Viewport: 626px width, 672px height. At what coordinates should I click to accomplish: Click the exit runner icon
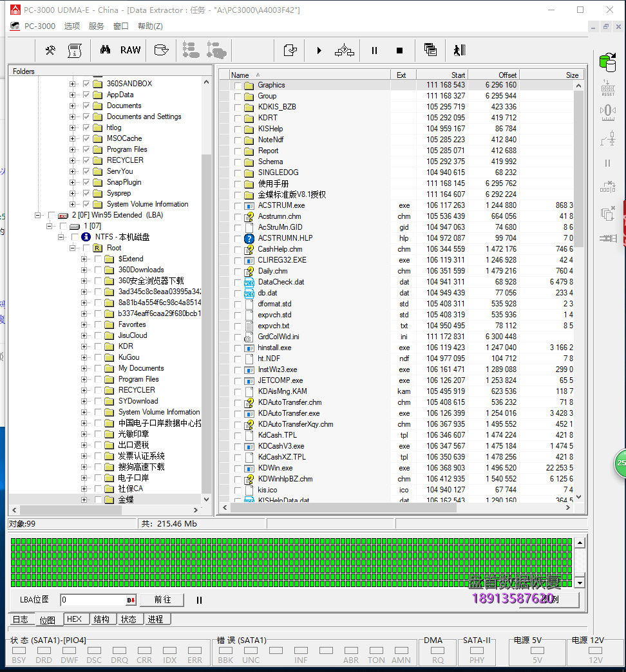(460, 50)
